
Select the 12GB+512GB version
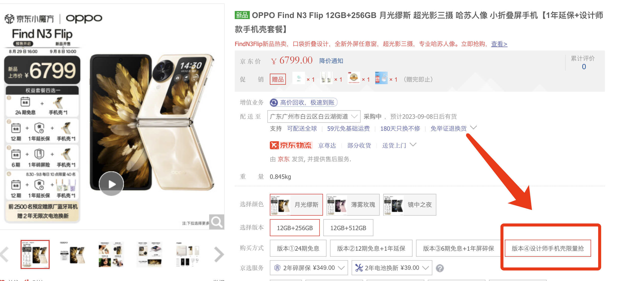tap(348, 228)
